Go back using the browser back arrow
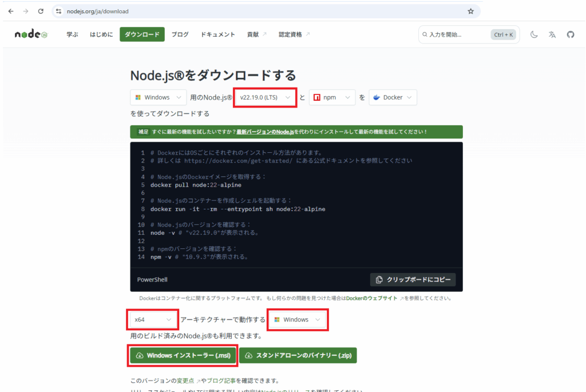This screenshot has height=392, width=586. 11,11
